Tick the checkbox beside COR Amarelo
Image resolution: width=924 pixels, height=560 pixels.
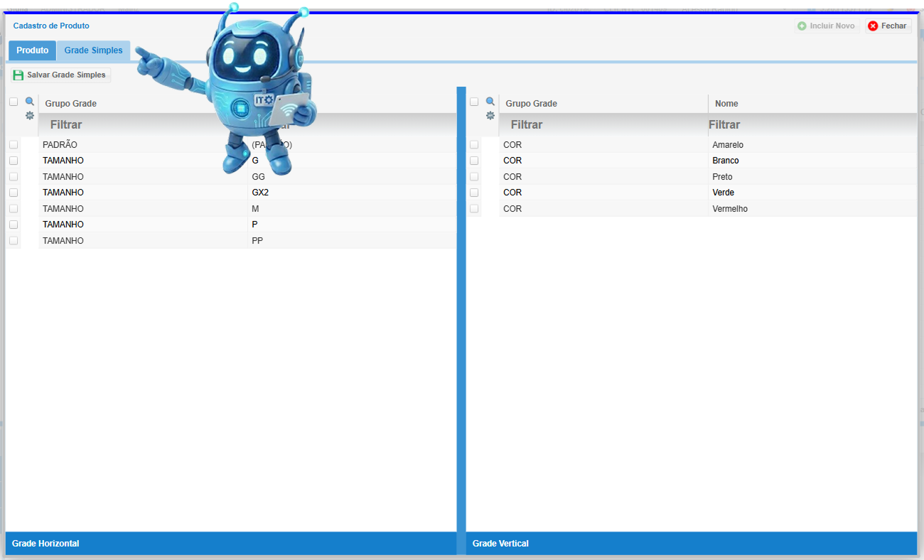[474, 145]
